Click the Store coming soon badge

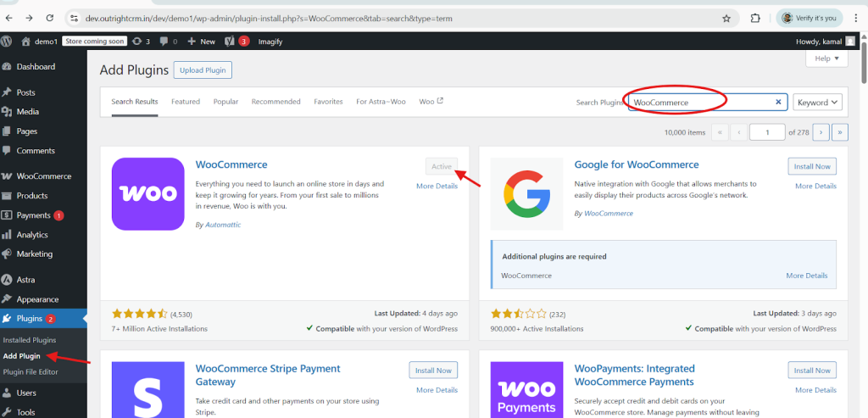95,41
